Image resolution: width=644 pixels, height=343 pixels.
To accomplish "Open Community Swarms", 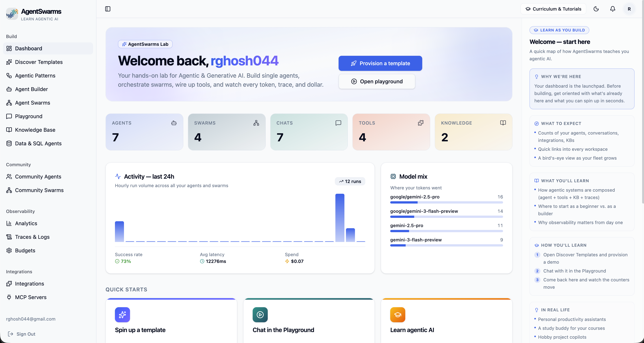I will pos(39,190).
